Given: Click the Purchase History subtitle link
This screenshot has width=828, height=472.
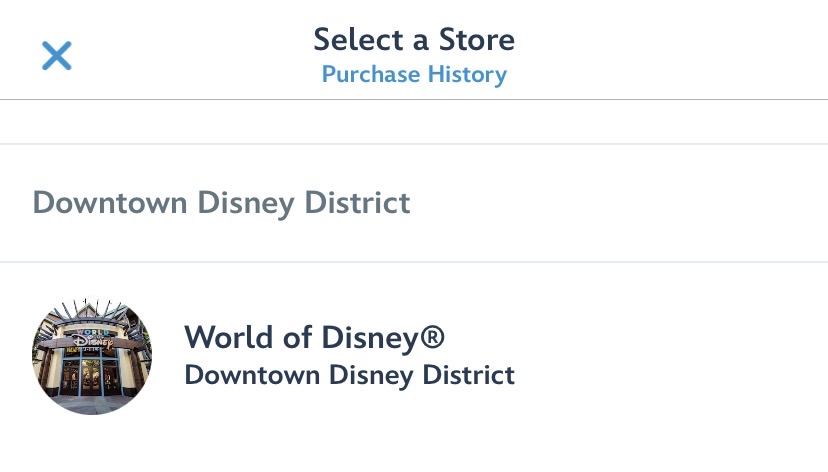Looking at the screenshot, I should [414, 75].
